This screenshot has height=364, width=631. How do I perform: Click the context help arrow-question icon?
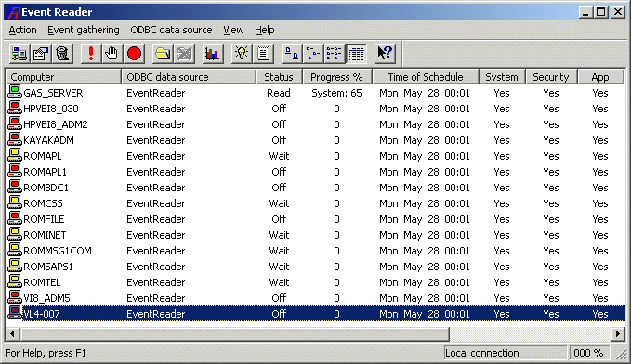tap(385, 54)
